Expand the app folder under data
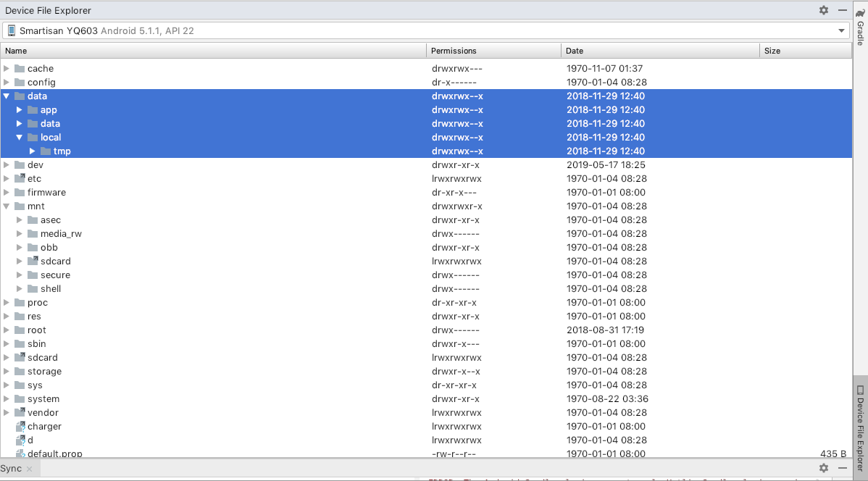This screenshot has height=481, width=868. click(x=18, y=109)
